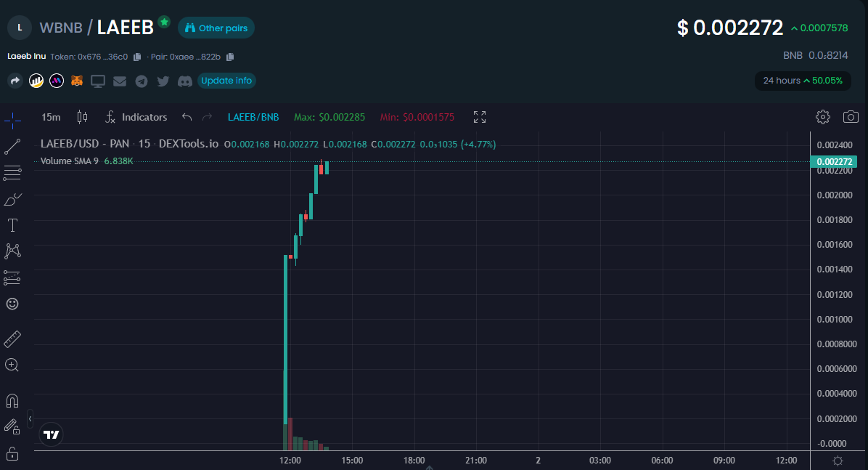Toggle the magnet snap mode
868x470 pixels.
[x=12, y=400]
